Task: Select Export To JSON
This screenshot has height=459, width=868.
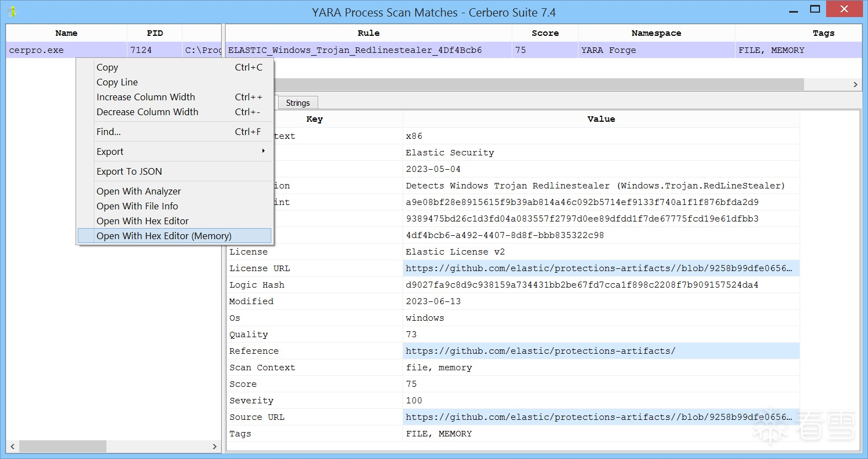Action: pyautogui.click(x=174, y=171)
